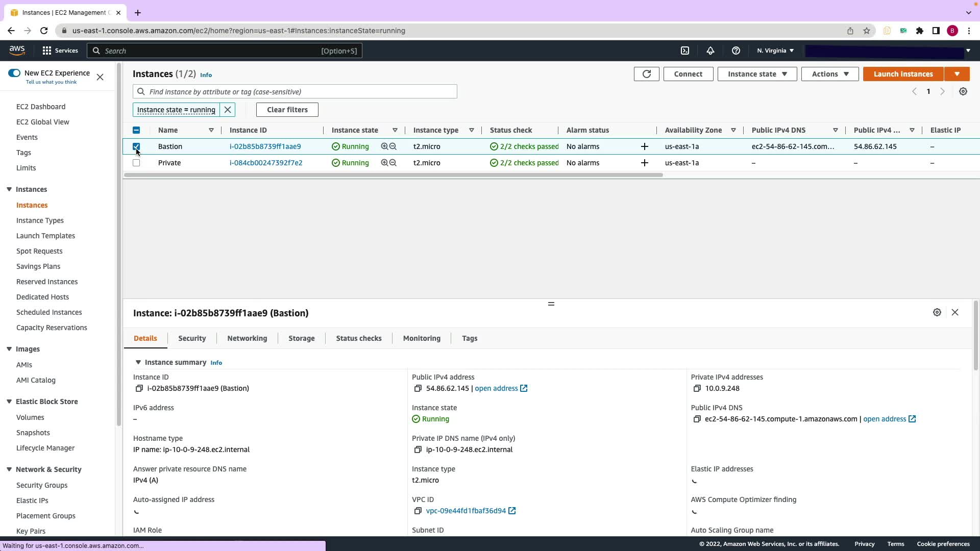Screen dimensions: 980x551
Task: Open AWS CloudShell icon in top bar
Action: [685, 51]
